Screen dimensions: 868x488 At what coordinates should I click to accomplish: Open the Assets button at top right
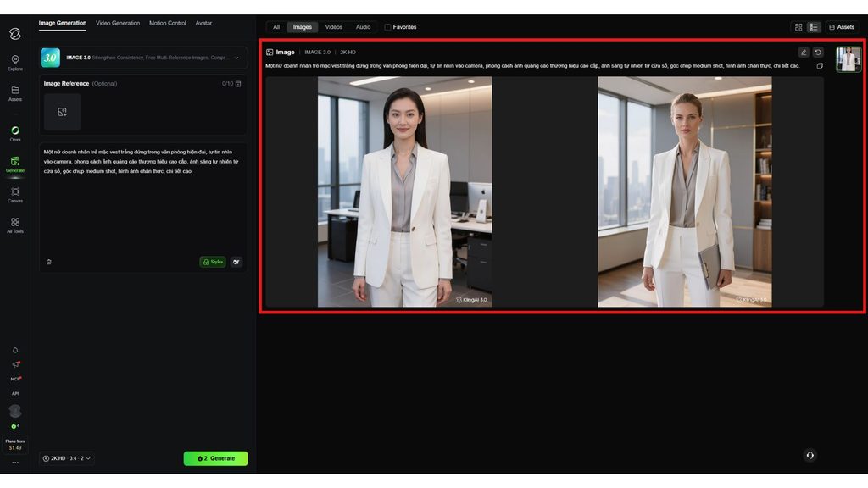click(x=842, y=27)
